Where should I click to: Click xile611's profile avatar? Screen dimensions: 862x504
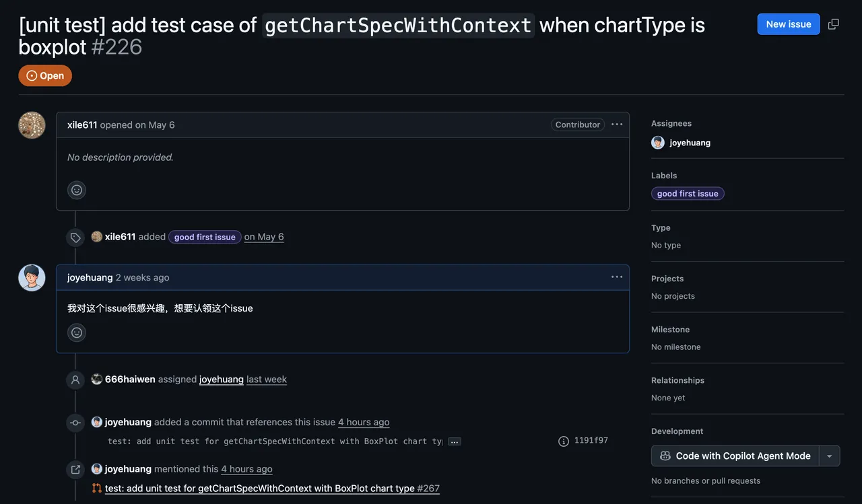pyautogui.click(x=32, y=125)
